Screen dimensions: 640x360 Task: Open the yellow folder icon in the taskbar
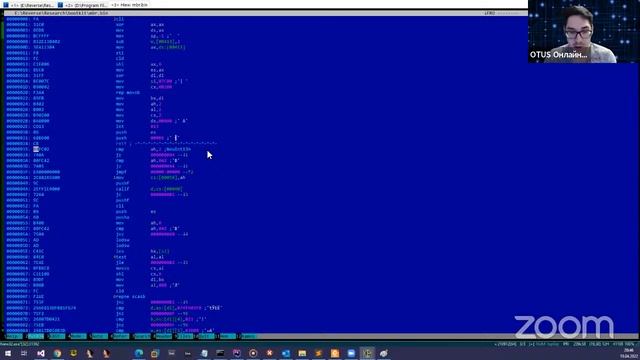302,353
